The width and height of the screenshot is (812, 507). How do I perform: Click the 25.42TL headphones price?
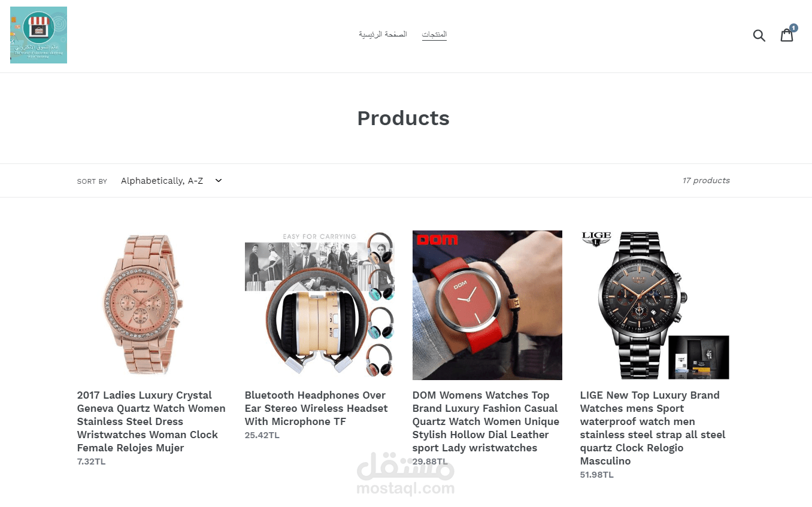click(x=262, y=435)
